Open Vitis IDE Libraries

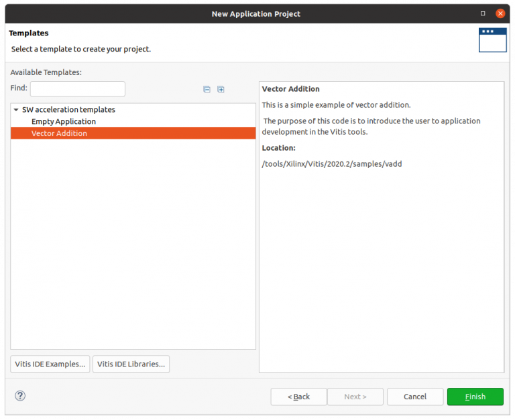pyautogui.click(x=131, y=364)
